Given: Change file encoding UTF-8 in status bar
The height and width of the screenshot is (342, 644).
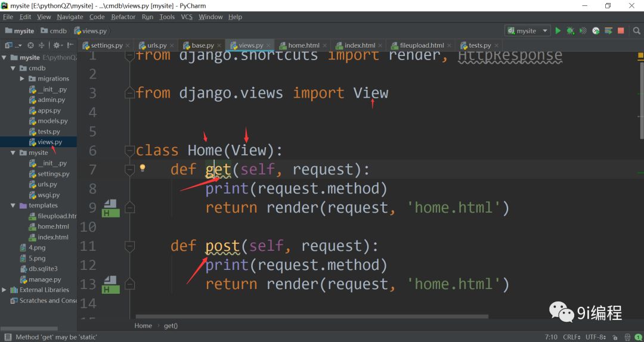Looking at the screenshot, I should pos(597,337).
